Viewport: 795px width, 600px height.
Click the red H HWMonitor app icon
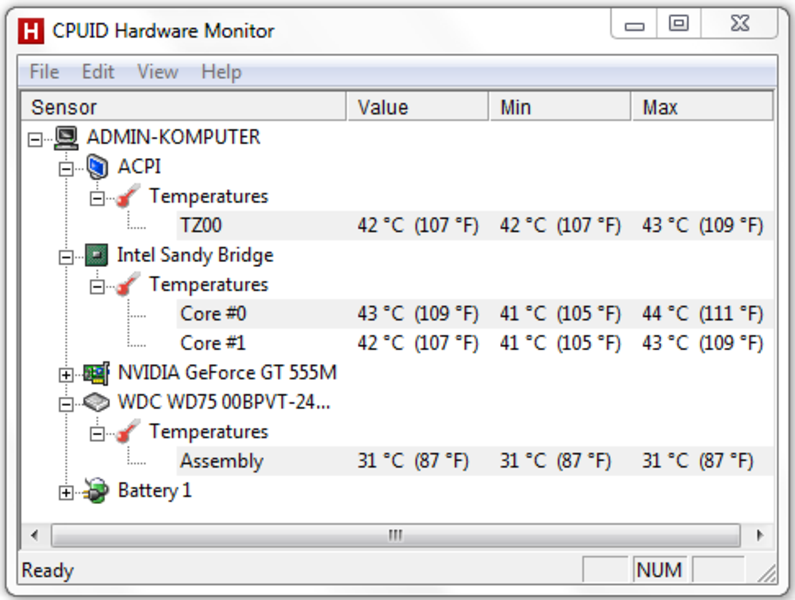[x=31, y=31]
